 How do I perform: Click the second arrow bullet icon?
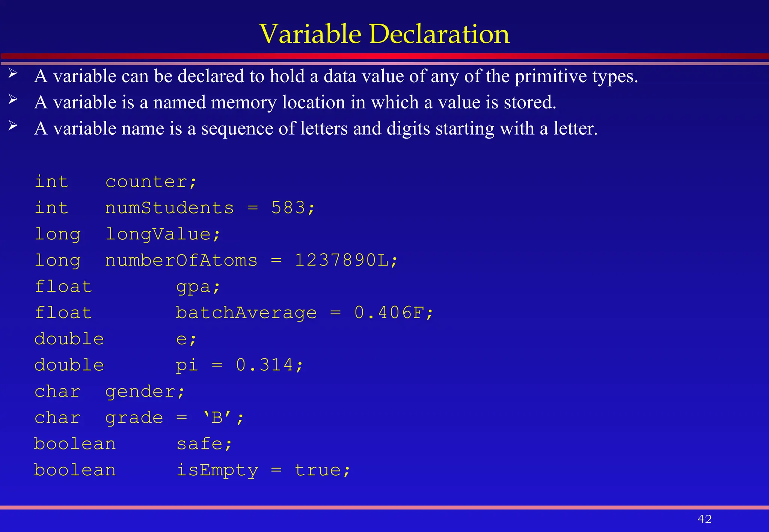[13, 99]
